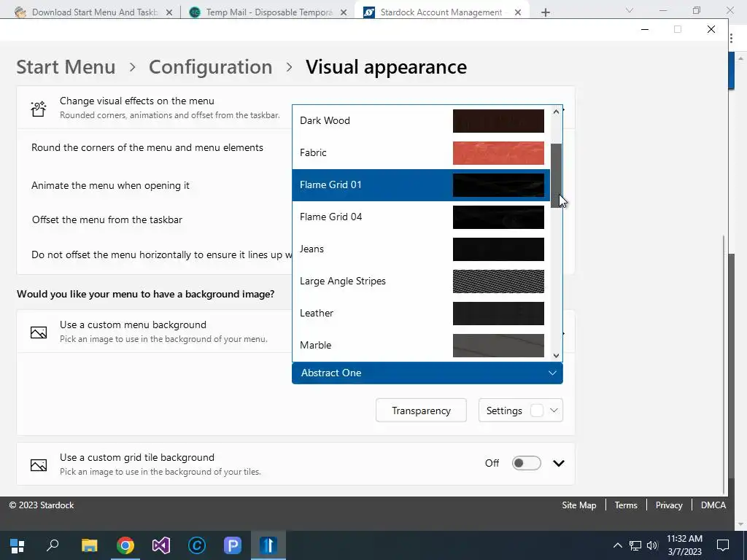747x560 pixels.
Task: Click the custom menu background image icon
Action: pyautogui.click(x=39, y=332)
